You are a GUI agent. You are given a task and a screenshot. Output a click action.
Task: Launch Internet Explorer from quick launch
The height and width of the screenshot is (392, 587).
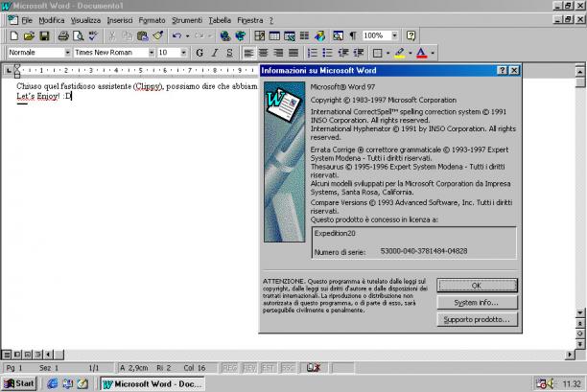point(52,383)
